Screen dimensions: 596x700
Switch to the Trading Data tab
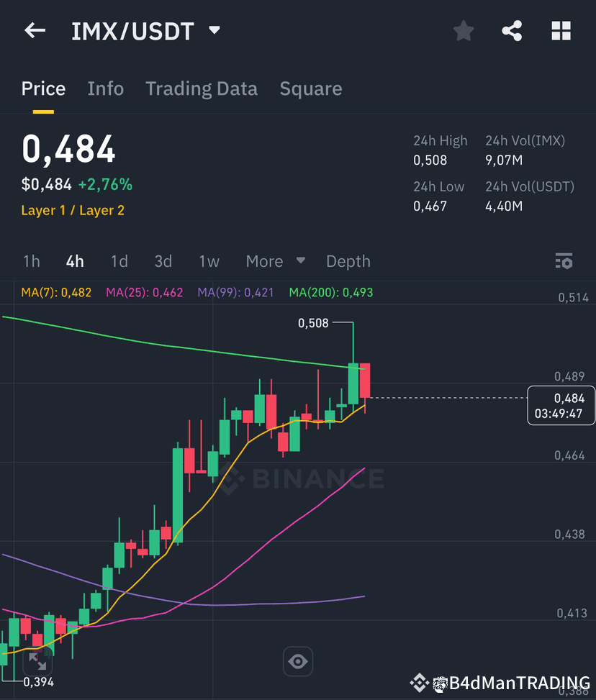(202, 88)
